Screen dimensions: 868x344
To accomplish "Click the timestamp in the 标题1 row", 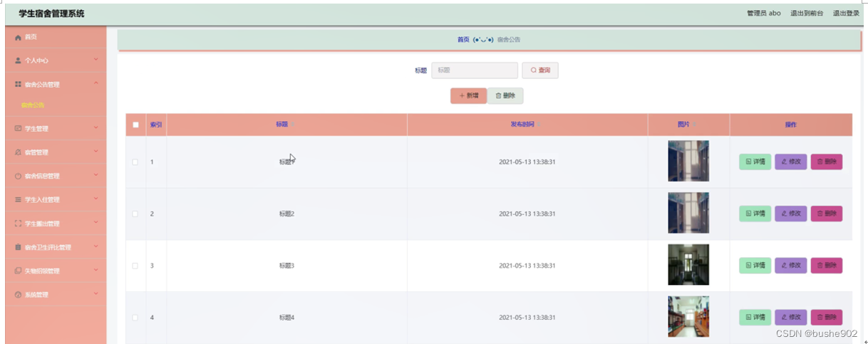I will click(x=527, y=162).
